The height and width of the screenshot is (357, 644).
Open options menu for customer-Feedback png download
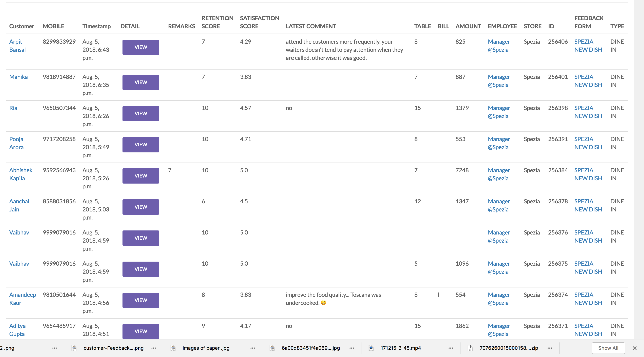pos(153,348)
